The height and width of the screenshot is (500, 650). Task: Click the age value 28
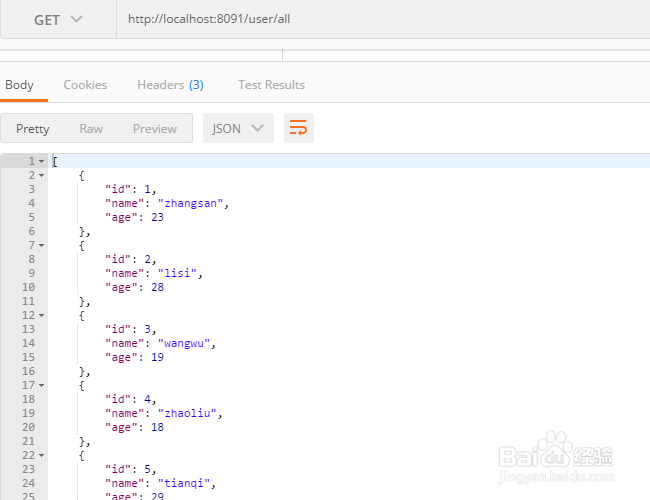point(158,287)
